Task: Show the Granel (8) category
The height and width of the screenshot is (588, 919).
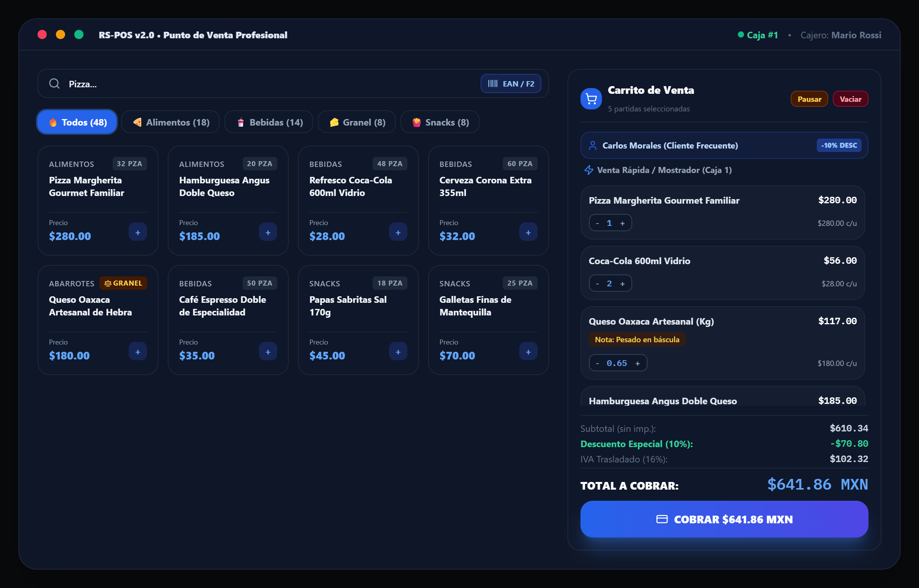Action: 357,122
